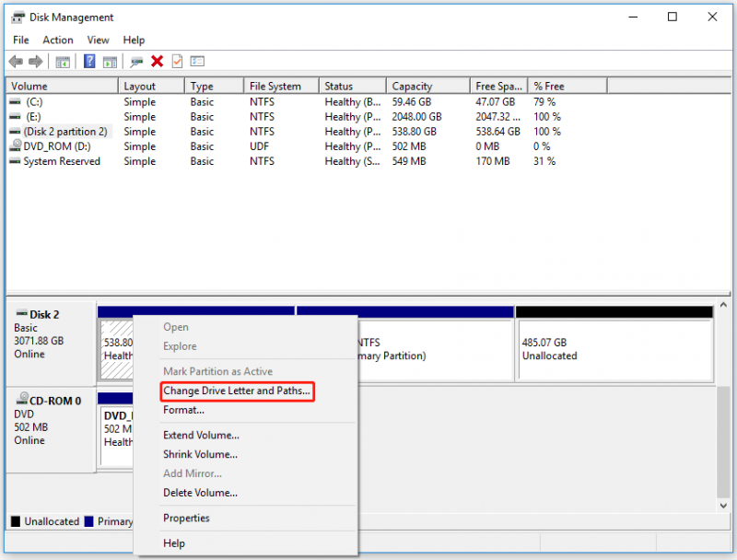Screen dimensions: 737x560
Task: Click the Back arrow toolbar icon
Action: point(16,61)
